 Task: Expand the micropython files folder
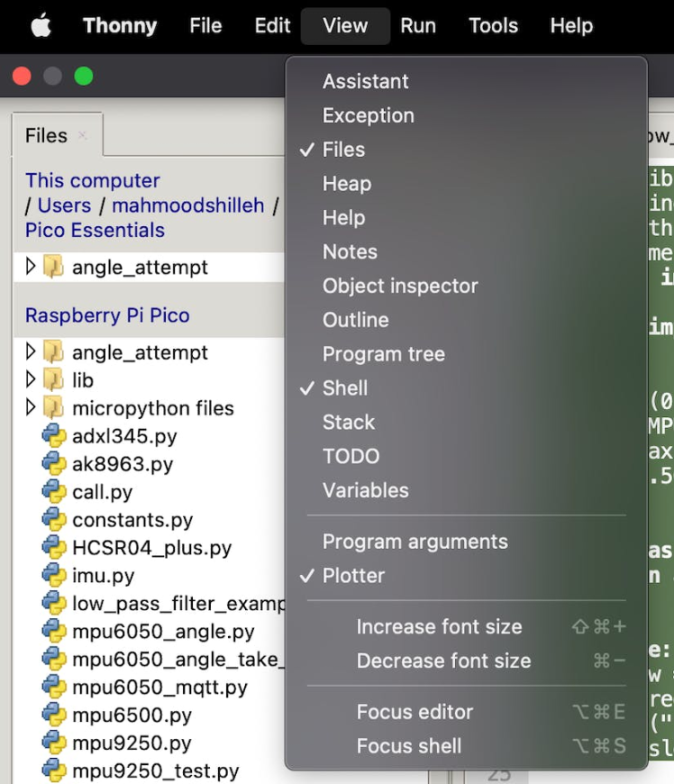pos(32,408)
